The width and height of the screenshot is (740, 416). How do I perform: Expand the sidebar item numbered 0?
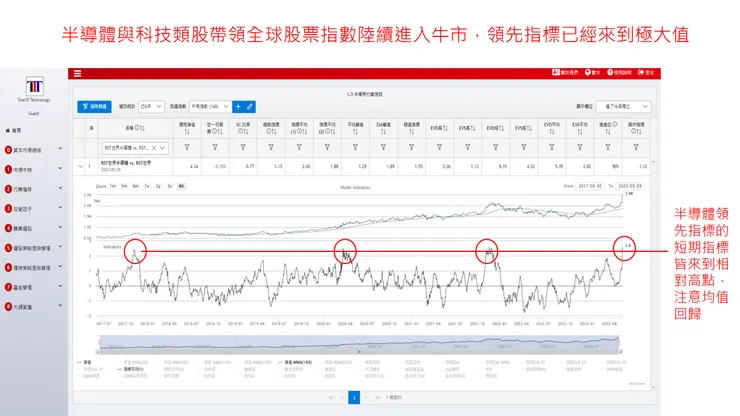(60, 148)
